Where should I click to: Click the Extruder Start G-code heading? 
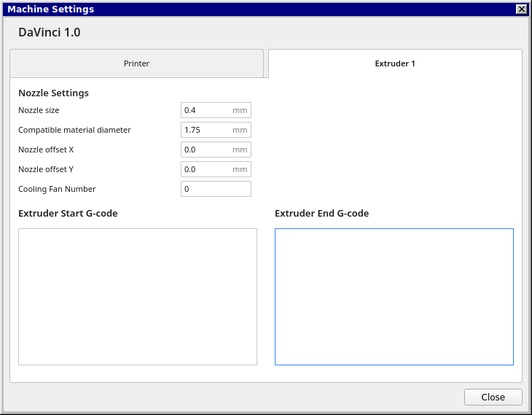pos(68,214)
